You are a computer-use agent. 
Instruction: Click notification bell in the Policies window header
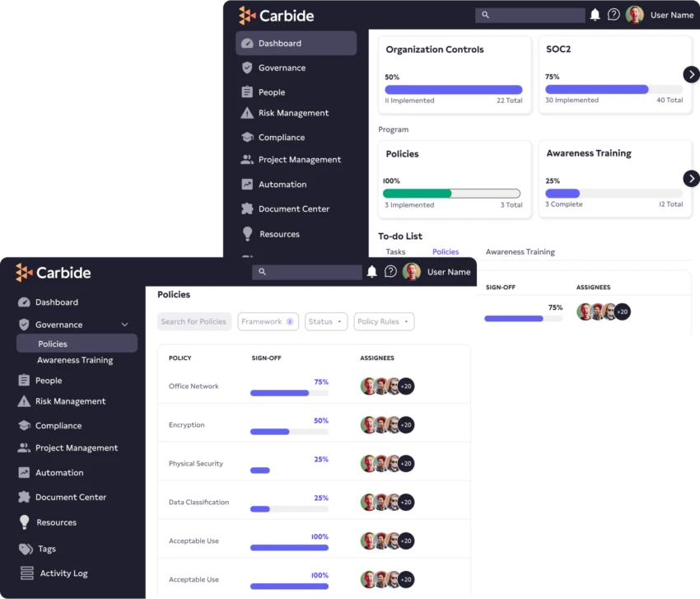click(x=372, y=272)
